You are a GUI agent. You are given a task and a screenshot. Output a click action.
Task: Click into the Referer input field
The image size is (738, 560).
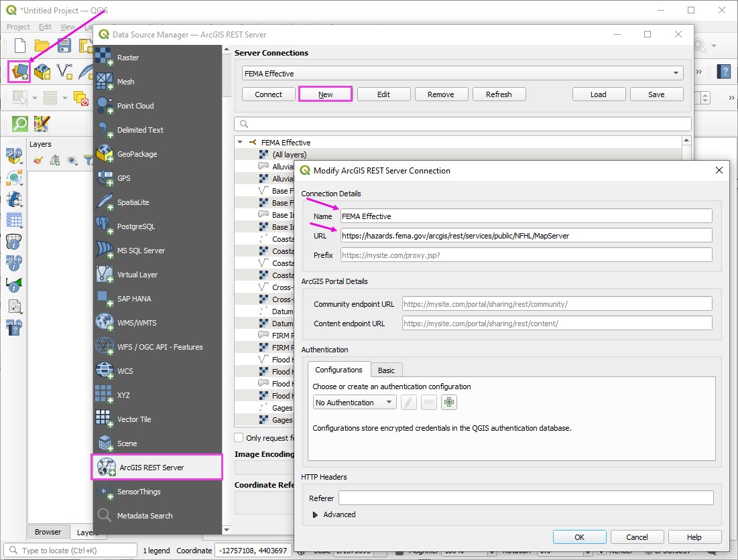click(x=526, y=498)
